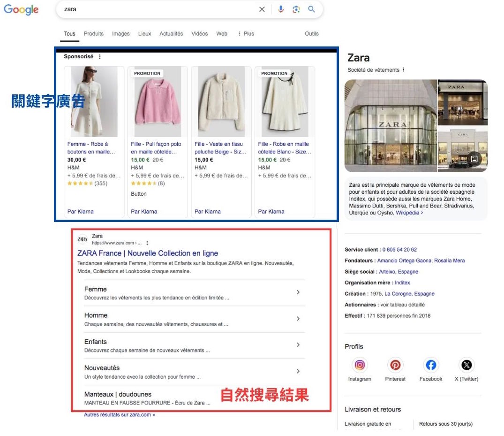Open Zara's Pinterest profile icon
The height and width of the screenshot is (436, 504).
pyautogui.click(x=395, y=365)
